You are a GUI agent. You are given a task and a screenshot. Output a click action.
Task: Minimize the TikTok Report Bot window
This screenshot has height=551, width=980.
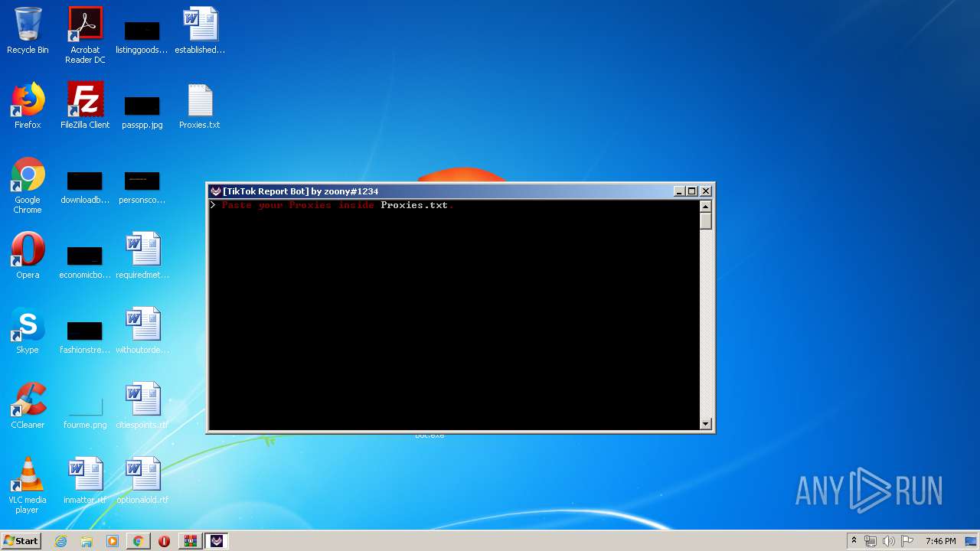(x=679, y=191)
